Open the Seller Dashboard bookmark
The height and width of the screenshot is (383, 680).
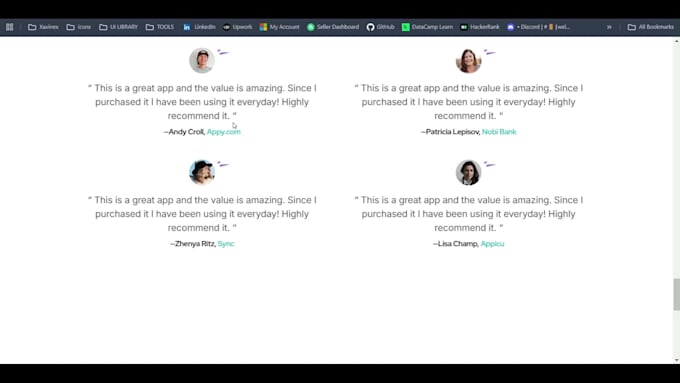pyautogui.click(x=333, y=27)
